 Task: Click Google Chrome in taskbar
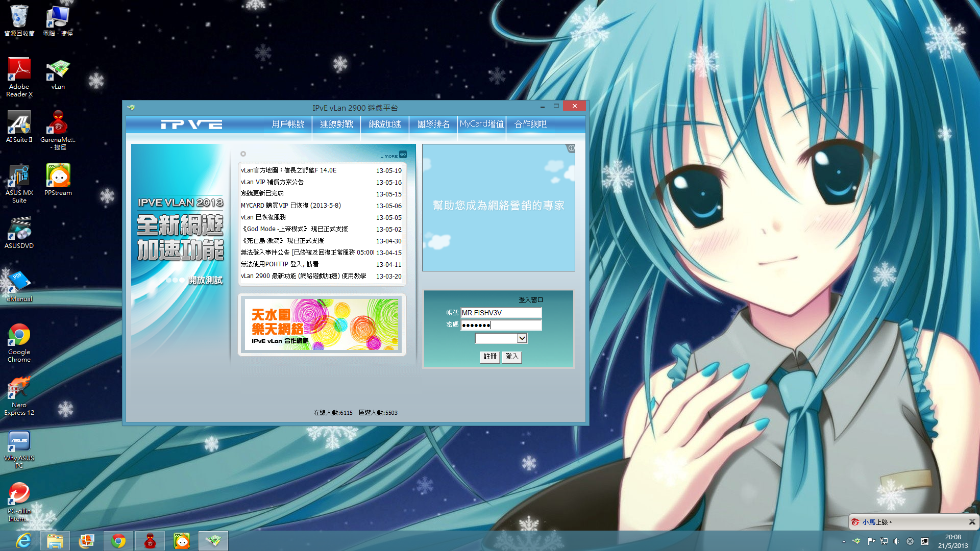pos(118,541)
